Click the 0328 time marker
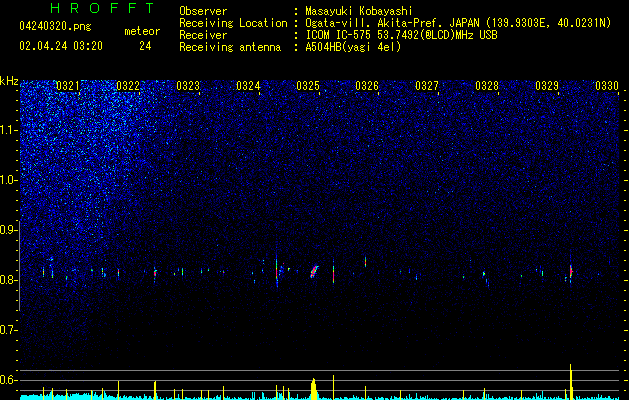 [487, 86]
